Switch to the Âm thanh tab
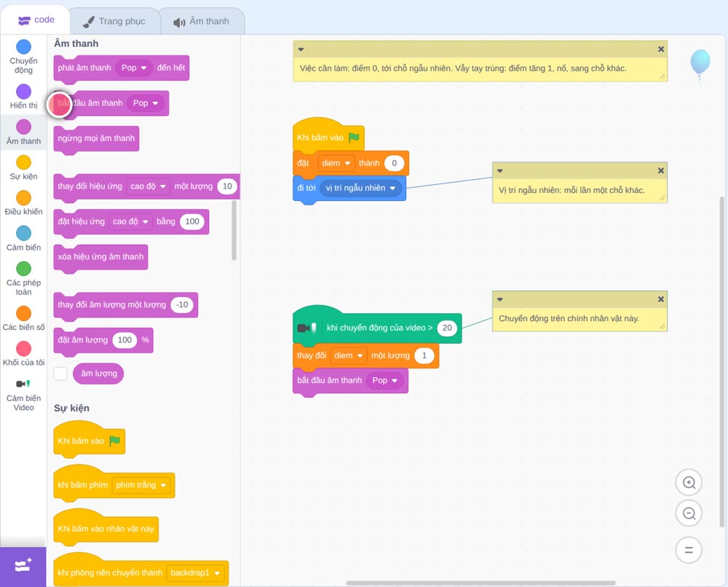The width and height of the screenshot is (728, 587). 202,21
